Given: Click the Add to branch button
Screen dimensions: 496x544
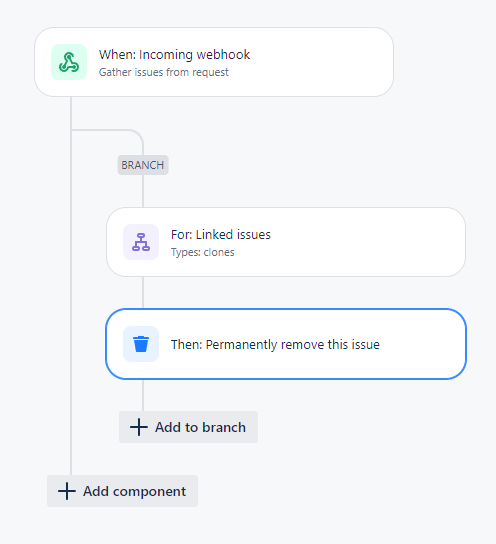Looking at the screenshot, I should click(x=188, y=427).
